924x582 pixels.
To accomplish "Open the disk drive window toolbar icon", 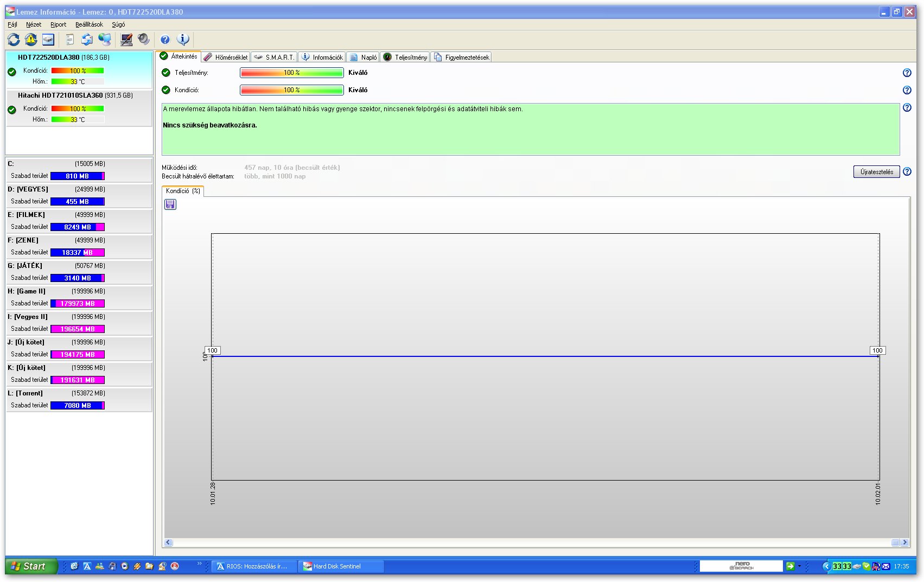I will tap(48, 39).
